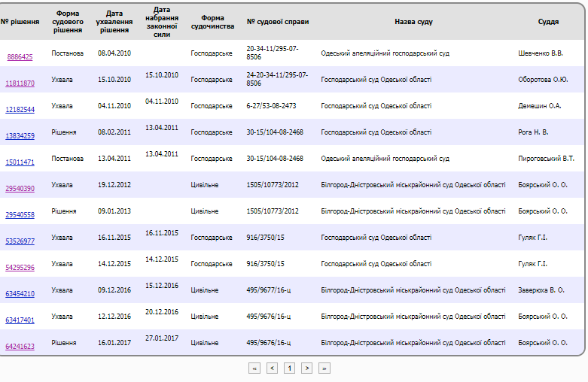588x382 pixels.
Task: Go to the first page of results
Action: [x=254, y=368]
